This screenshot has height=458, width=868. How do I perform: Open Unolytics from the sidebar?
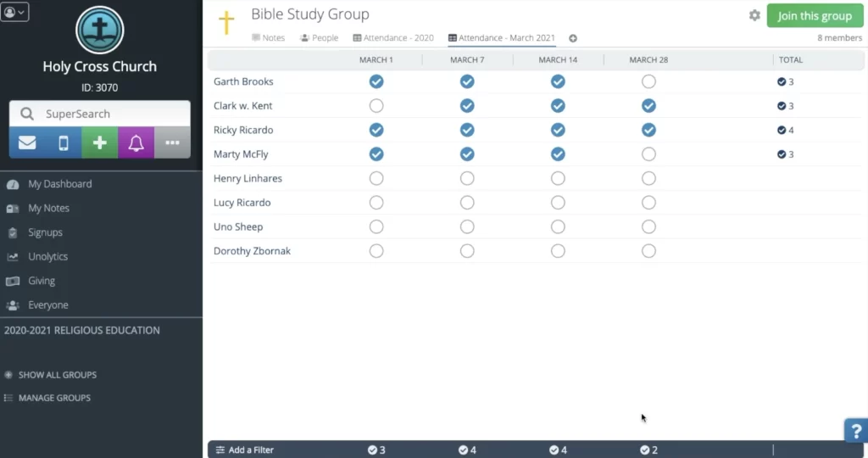pos(47,257)
